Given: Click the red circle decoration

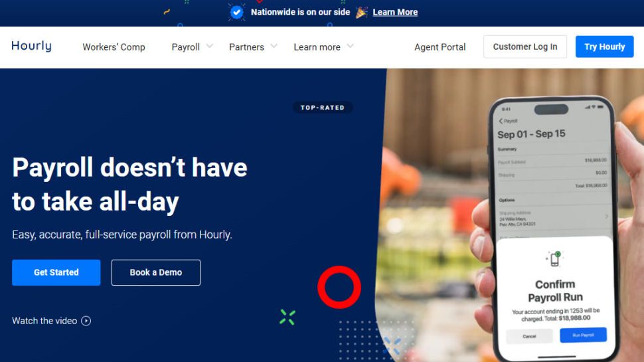Looking at the screenshot, I should pos(339,287).
